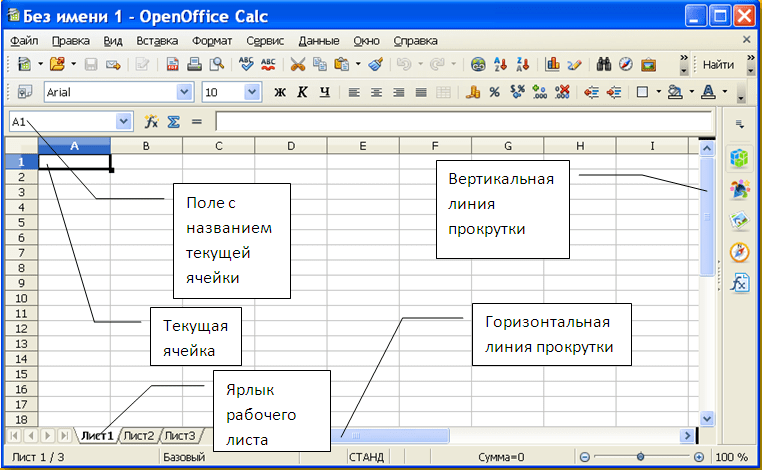Open the New document dropdown arrow
The width and height of the screenshot is (762, 470).
pyautogui.click(x=40, y=64)
